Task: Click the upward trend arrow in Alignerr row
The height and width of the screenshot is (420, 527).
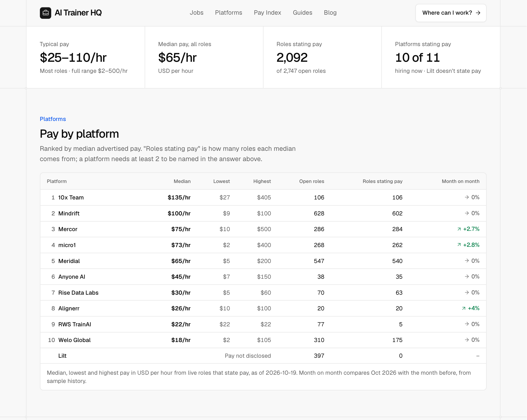Action: pyautogui.click(x=464, y=308)
